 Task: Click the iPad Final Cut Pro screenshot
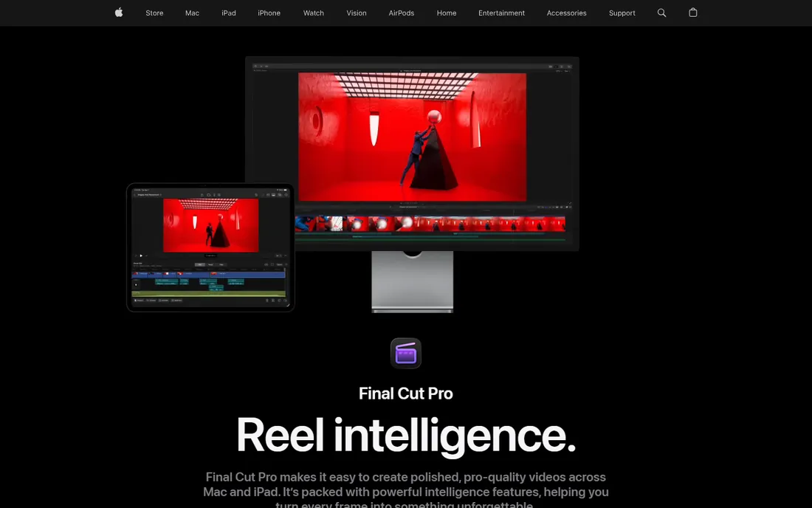click(x=211, y=247)
